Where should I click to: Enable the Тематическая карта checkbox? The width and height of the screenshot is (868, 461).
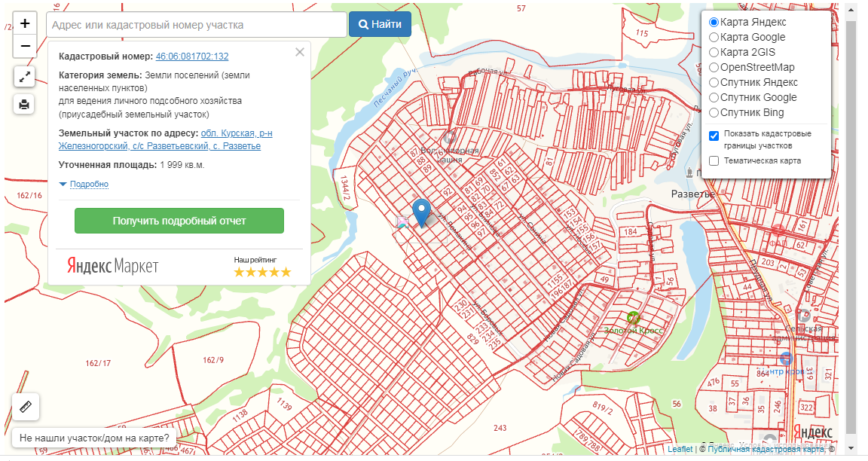click(x=714, y=160)
